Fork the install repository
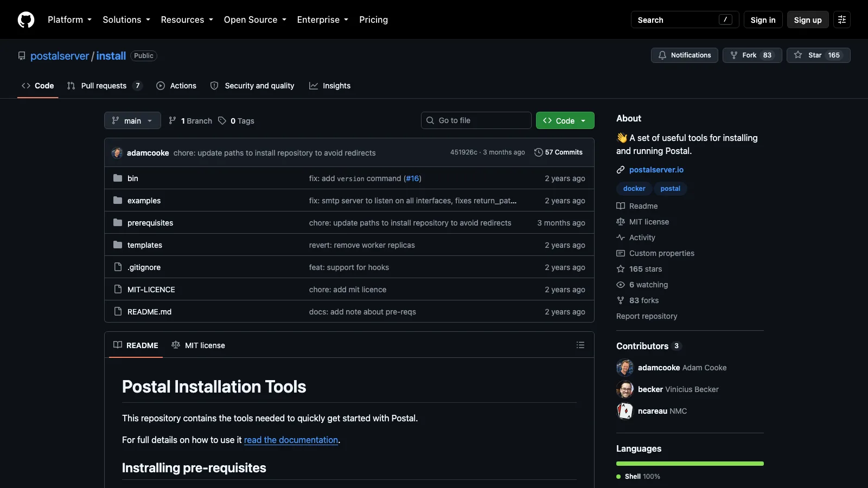The height and width of the screenshot is (488, 868). (752, 55)
